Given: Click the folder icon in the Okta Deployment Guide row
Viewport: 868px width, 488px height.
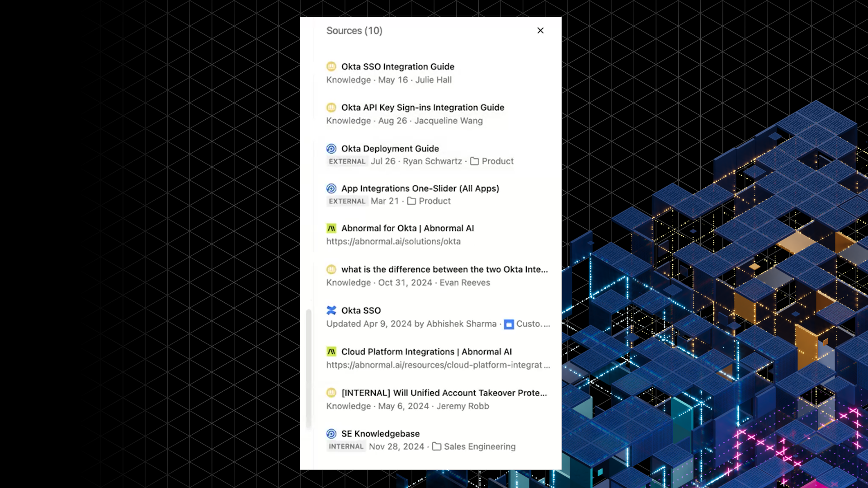Looking at the screenshot, I should pos(474,161).
